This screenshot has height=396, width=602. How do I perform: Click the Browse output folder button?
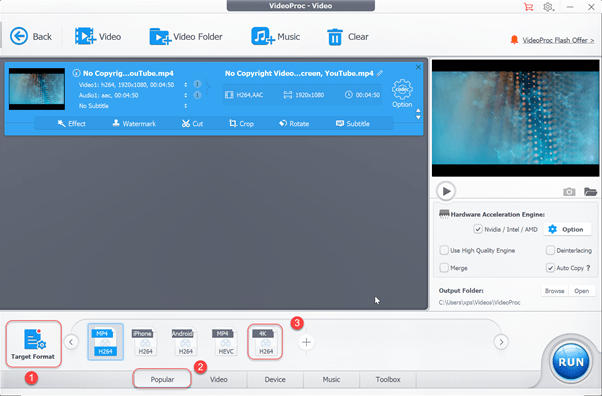pos(554,291)
